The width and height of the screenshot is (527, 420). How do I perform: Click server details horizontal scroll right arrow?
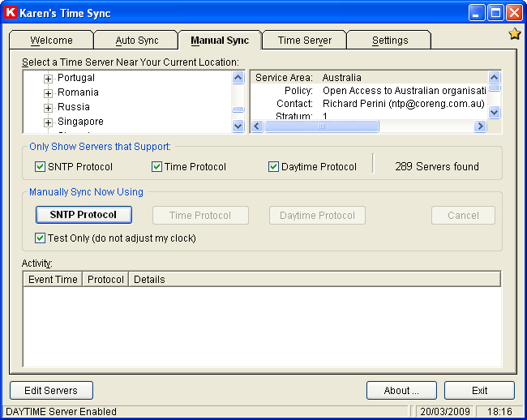pos(480,126)
